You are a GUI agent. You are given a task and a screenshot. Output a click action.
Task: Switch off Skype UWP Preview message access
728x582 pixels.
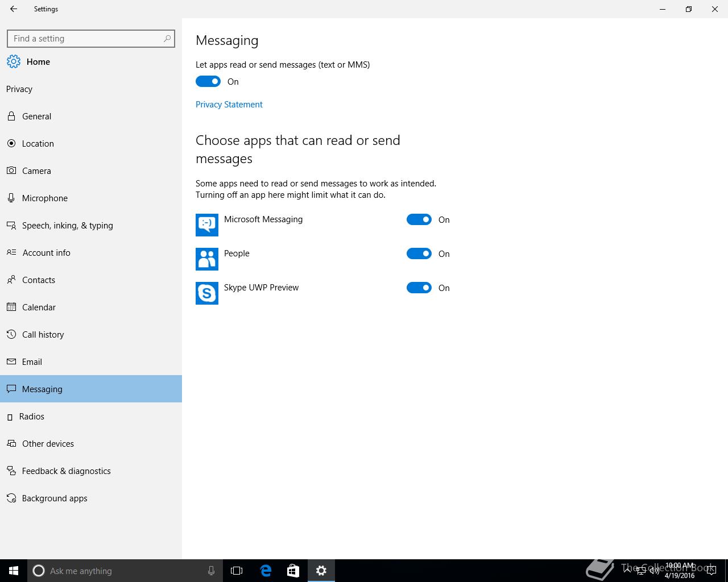[419, 288]
